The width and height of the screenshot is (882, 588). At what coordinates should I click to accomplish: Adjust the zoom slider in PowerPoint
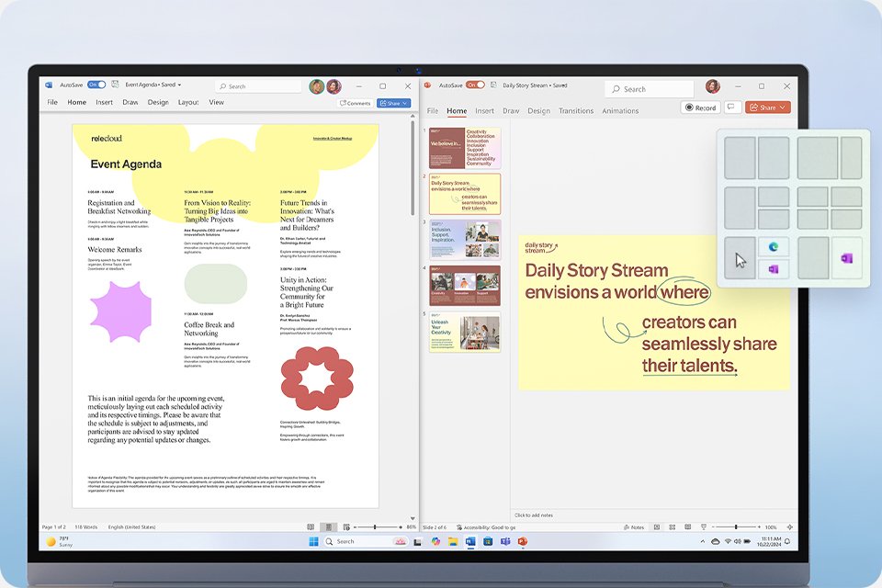pos(735,526)
